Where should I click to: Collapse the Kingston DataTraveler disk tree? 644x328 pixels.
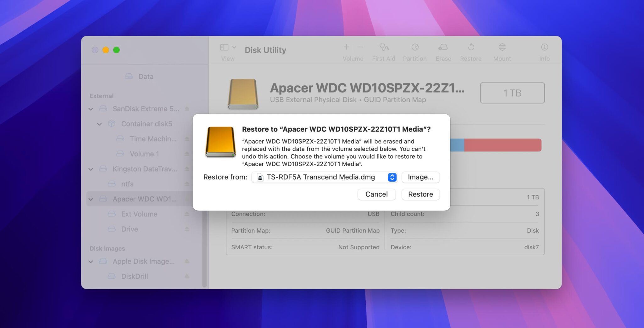(x=91, y=169)
